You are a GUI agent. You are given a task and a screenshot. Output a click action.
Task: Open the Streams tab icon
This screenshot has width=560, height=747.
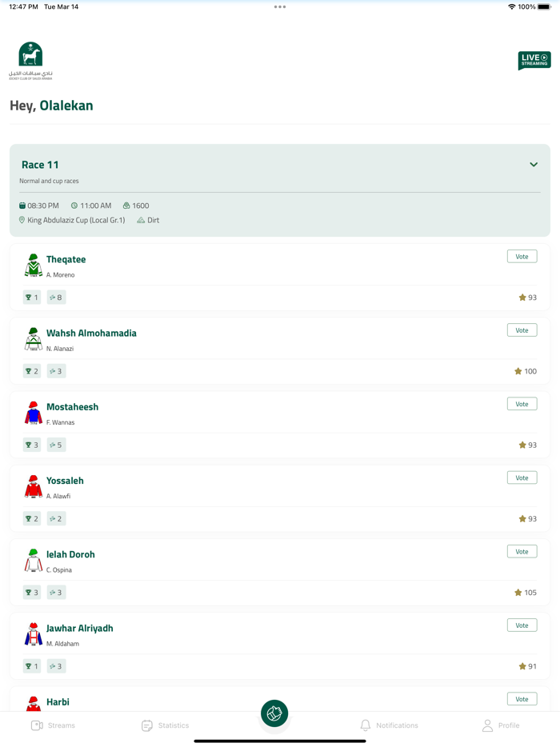(38, 725)
